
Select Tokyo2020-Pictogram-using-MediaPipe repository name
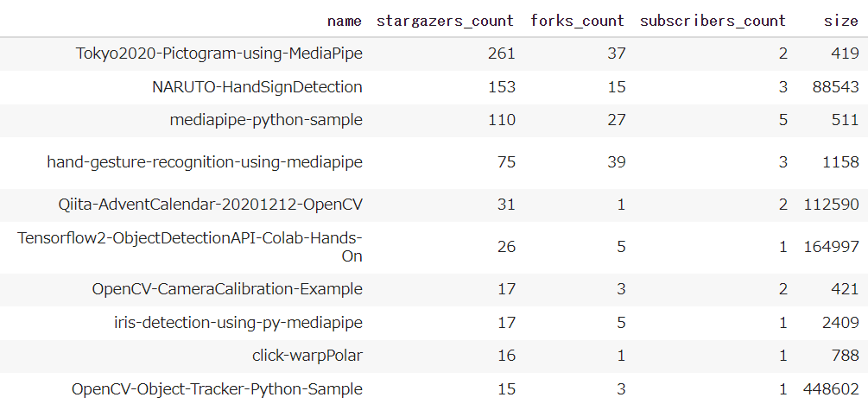click(219, 54)
